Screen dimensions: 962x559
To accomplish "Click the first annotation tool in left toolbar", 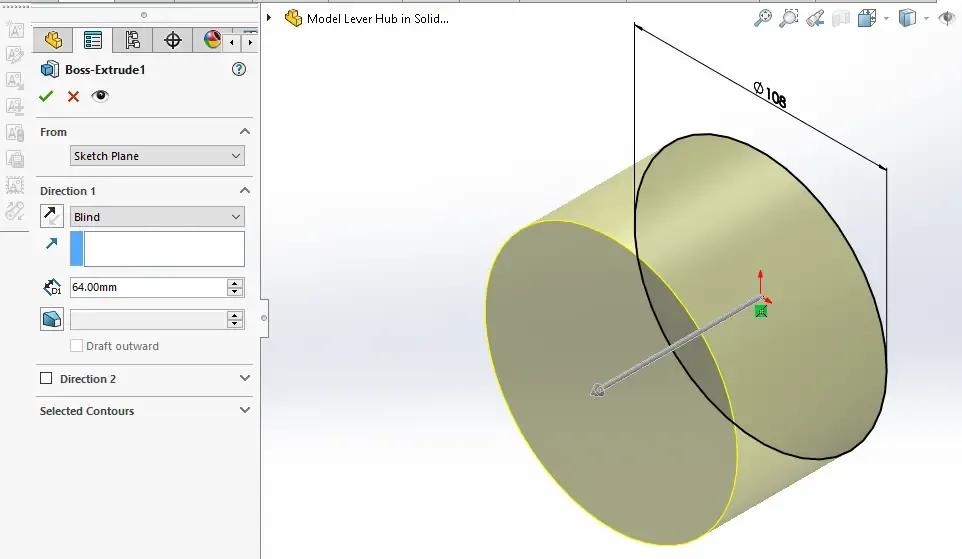I will pos(15,29).
